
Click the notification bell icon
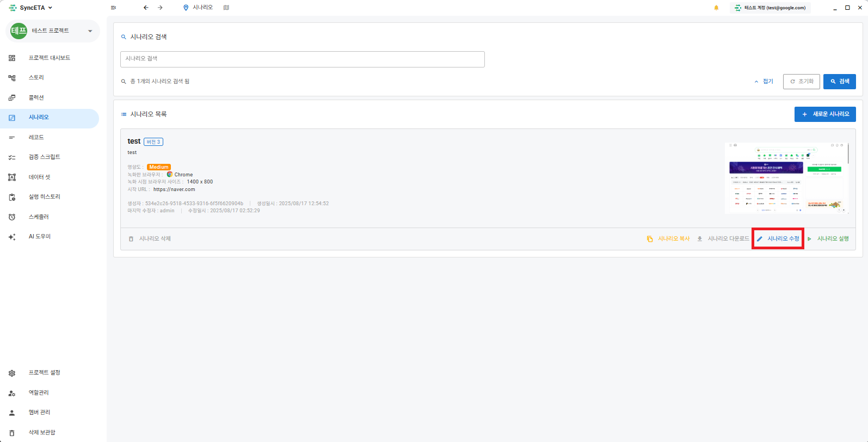click(x=716, y=8)
